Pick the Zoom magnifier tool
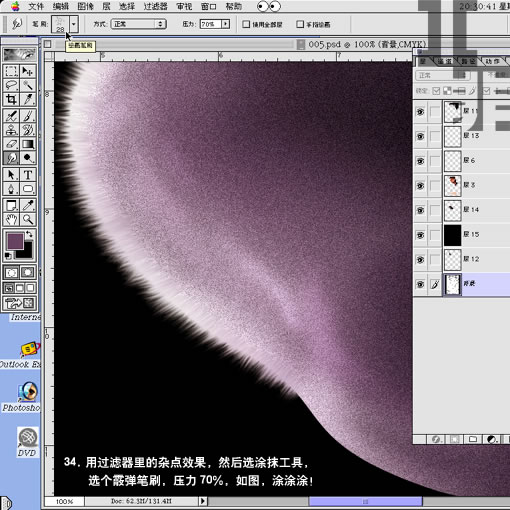This screenshot has width=510, height=510. point(28,219)
